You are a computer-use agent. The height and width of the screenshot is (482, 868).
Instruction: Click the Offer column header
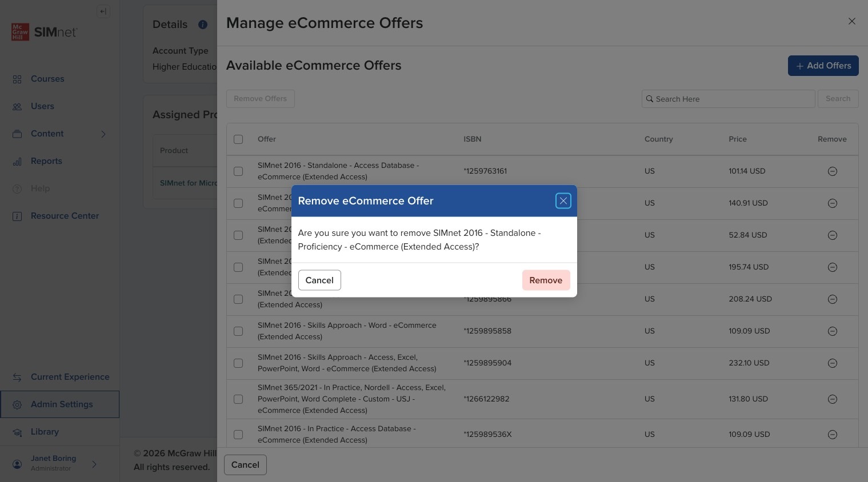(267, 139)
